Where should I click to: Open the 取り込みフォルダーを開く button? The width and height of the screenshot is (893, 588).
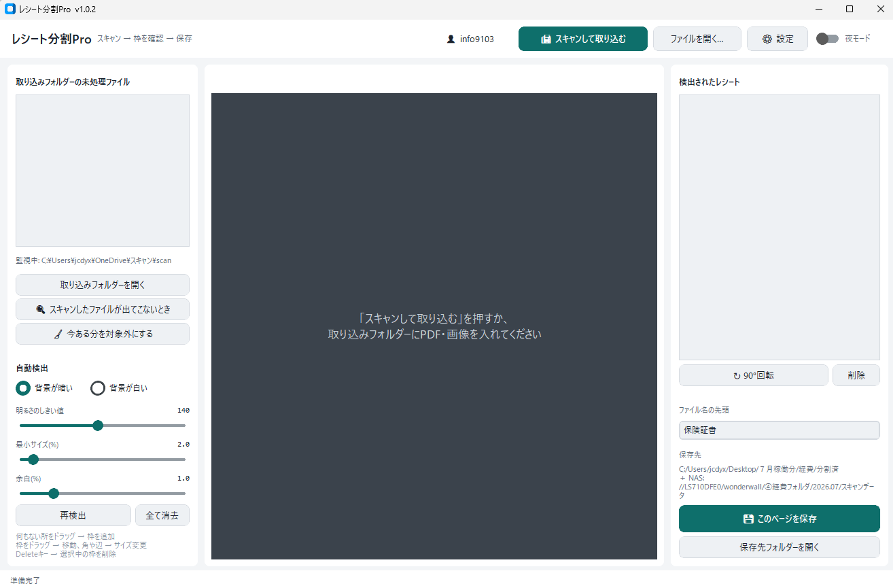coord(103,285)
